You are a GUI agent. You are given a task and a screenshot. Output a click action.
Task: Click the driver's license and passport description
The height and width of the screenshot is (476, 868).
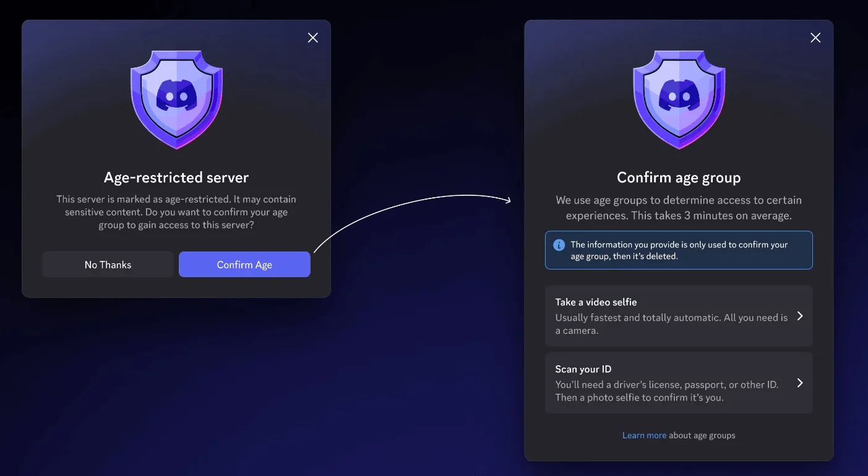pyautogui.click(x=666, y=391)
